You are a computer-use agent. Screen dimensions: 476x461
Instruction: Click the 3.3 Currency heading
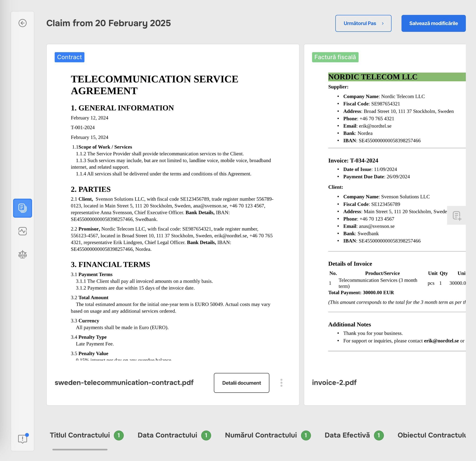click(x=85, y=321)
